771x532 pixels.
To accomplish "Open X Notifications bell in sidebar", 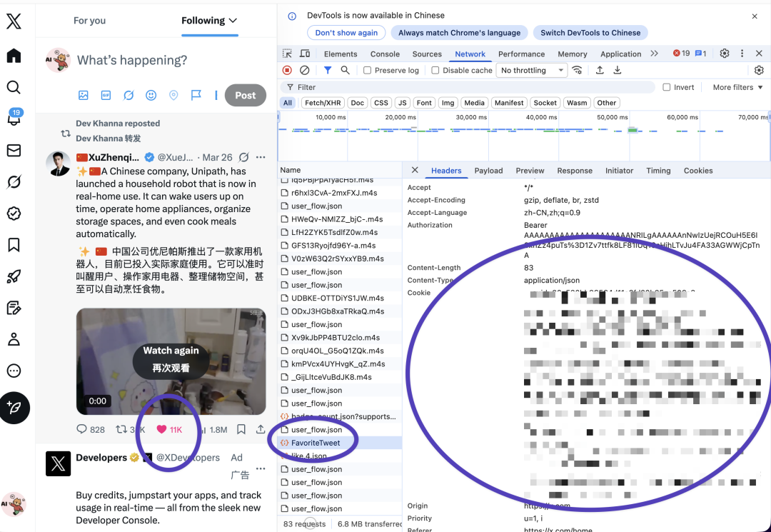I will click(x=14, y=119).
